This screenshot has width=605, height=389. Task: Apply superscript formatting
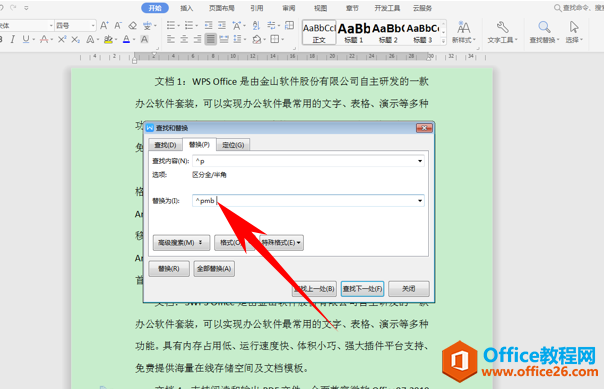[x=62, y=39]
